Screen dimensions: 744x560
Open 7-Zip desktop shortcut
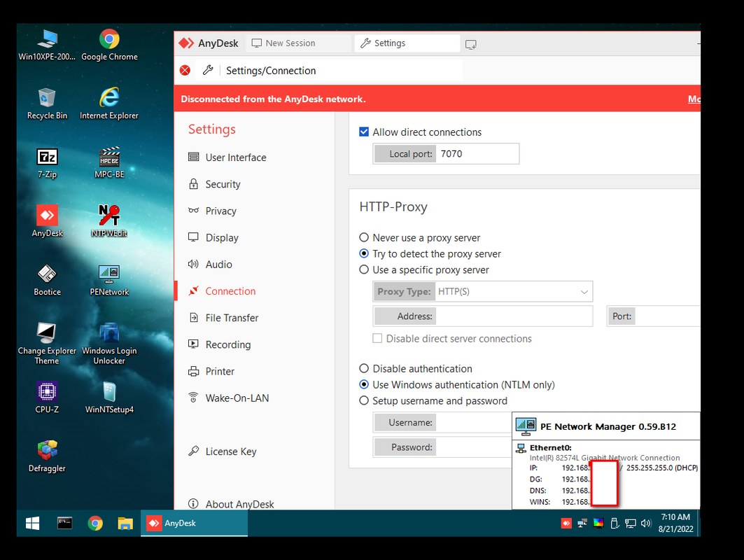pyautogui.click(x=47, y=162)
